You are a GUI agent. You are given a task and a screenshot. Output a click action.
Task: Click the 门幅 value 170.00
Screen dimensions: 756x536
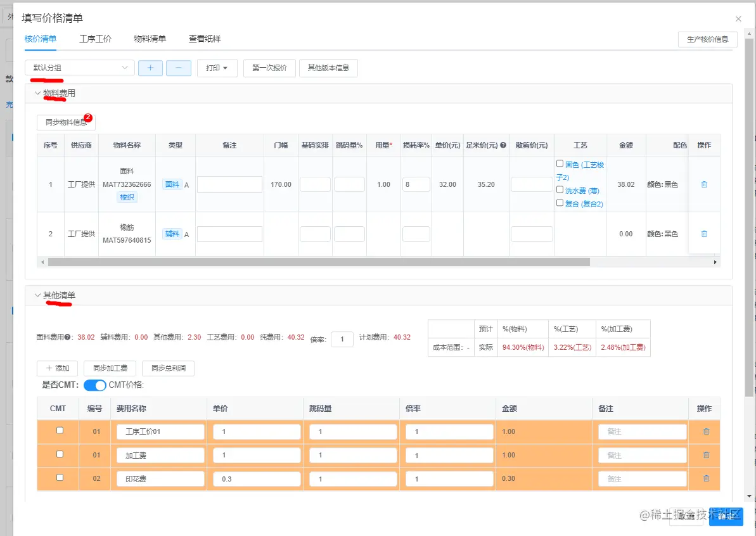[x=281, y=184]
